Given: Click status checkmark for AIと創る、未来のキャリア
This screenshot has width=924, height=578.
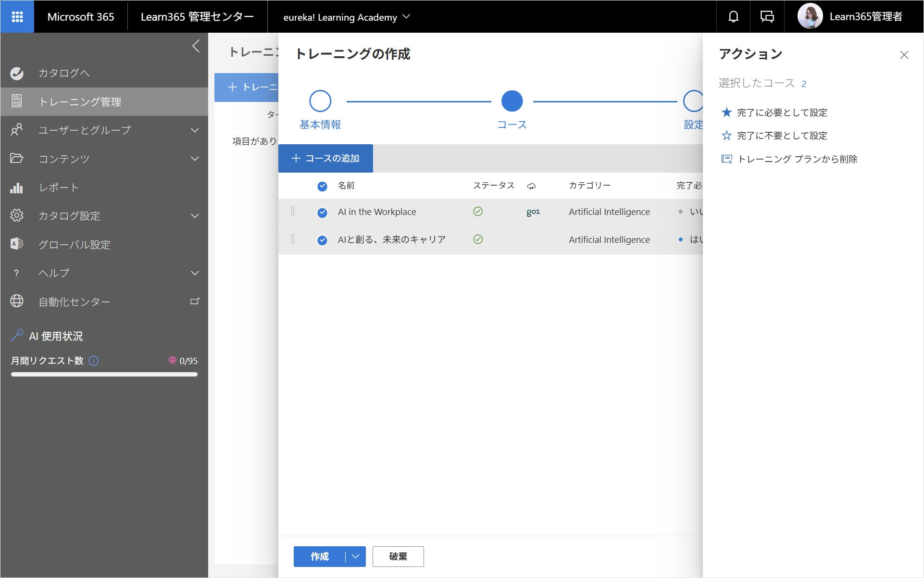Looking at the screenshot, I should 478,239.
